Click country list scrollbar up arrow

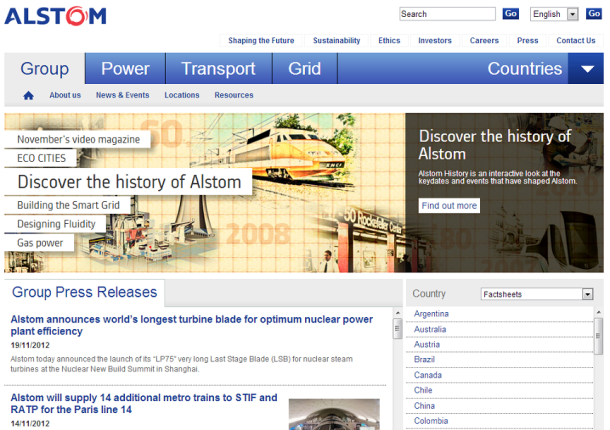pyautogui.click(x=599, y=311)
